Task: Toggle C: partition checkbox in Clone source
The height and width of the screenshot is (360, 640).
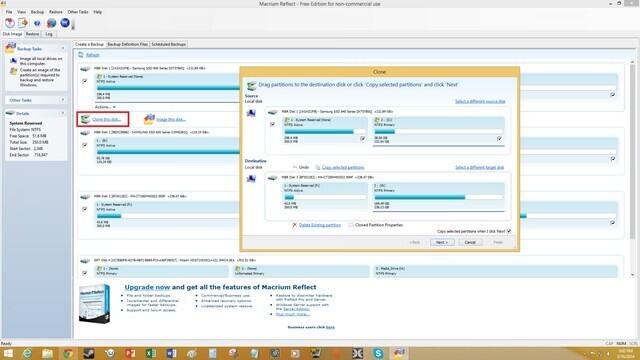Action: tap(499, 139)
